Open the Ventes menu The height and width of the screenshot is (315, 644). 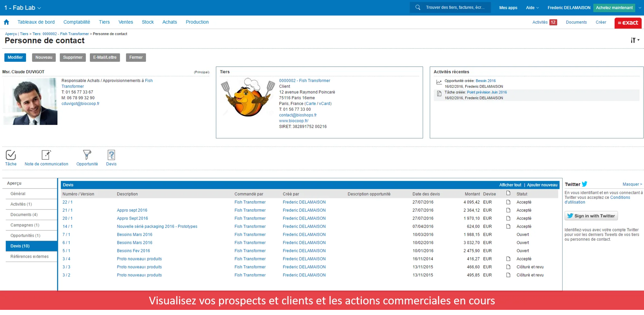click(x=126, y=22)
